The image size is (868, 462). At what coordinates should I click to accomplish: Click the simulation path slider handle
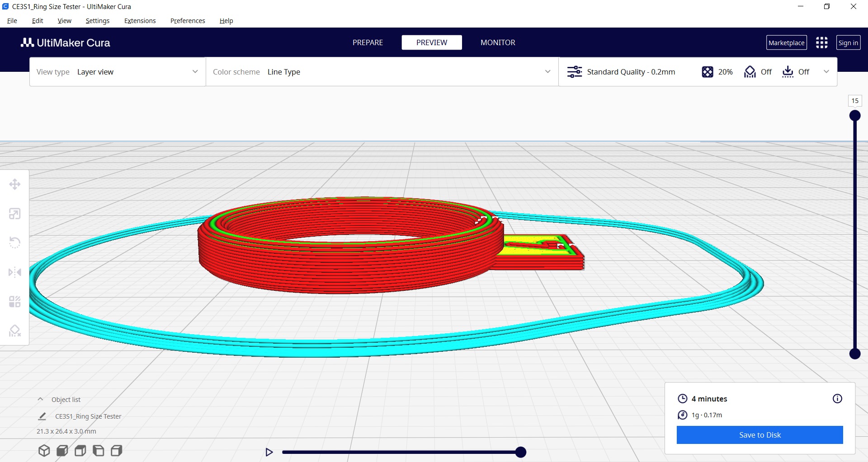(x=521, y=452)
